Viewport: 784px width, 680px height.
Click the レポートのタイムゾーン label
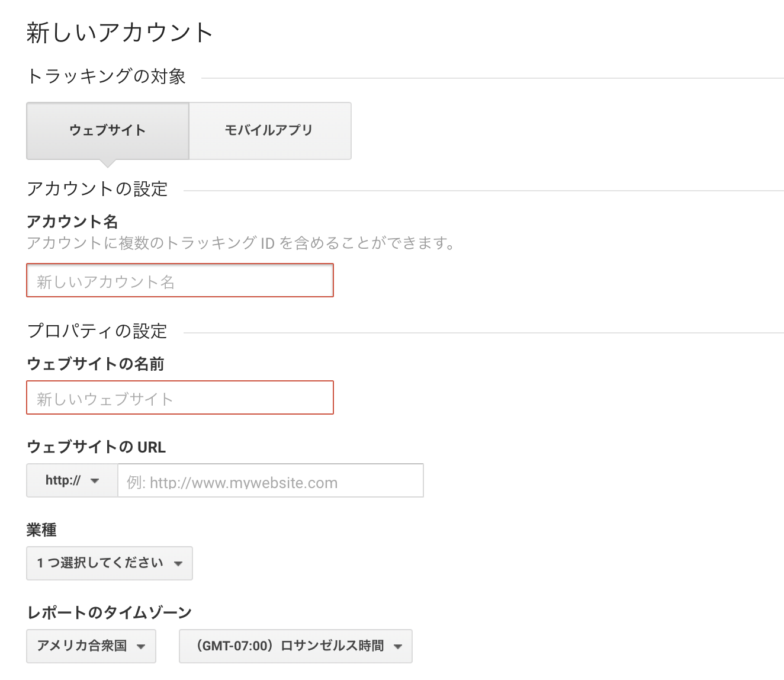[109, 612]
